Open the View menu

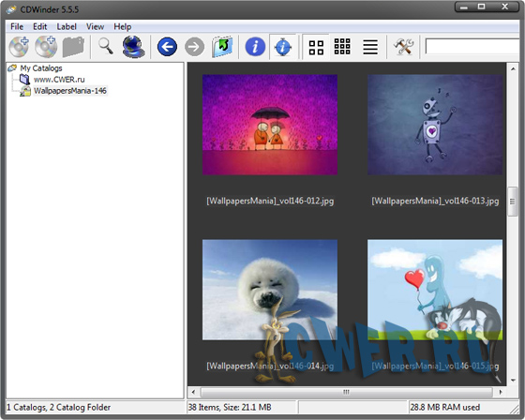(x=95, y=26)
